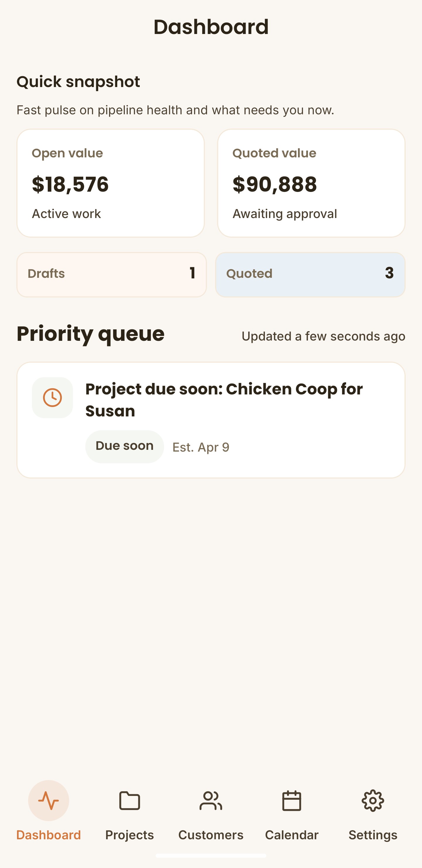
Task: Select the Projects tab label
Action: tap(130, 835)
